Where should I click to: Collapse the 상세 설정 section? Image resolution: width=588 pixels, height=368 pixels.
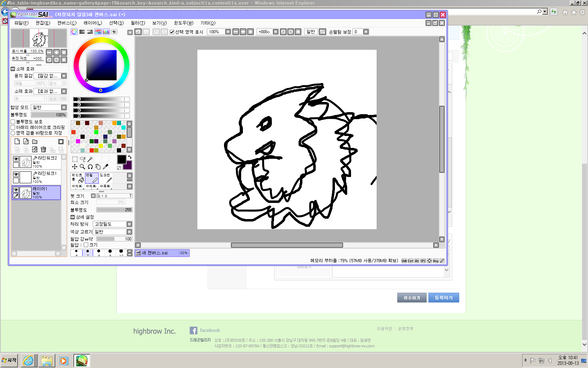coord(73,217)
